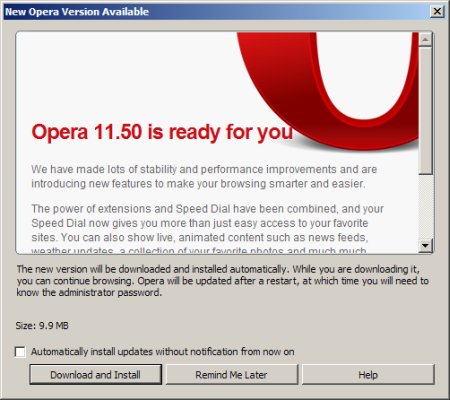
Task: Click the 'Opera 11.50 is ready for you' heading
Action: pyautogui.click(x=162, y=132)
